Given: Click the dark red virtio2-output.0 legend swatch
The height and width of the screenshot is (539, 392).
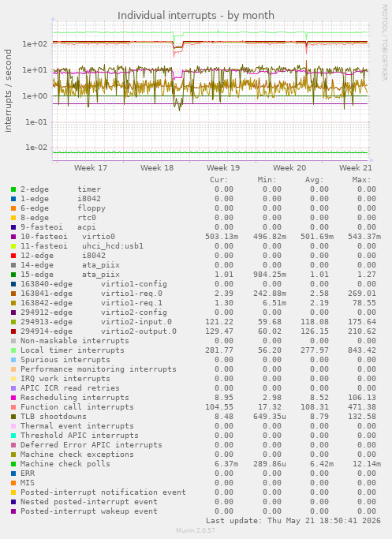Looking at the screenshot, I should coord(13,331).
